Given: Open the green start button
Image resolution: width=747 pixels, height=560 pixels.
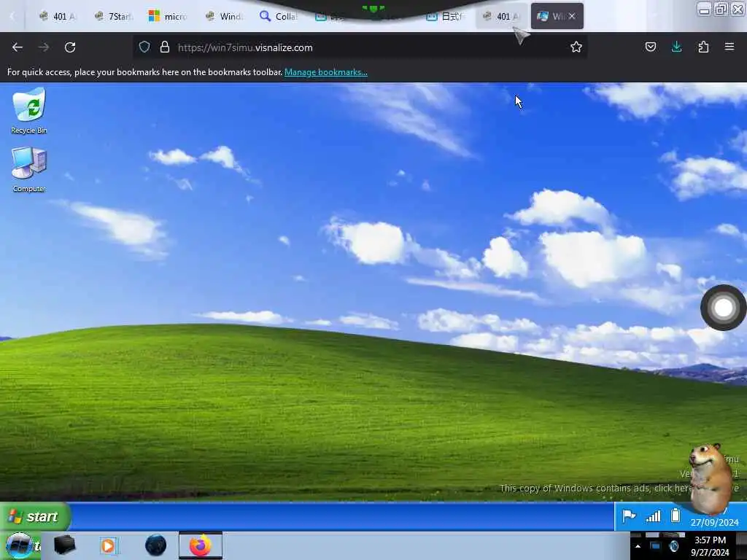Looking at the screenshot, I should (x=35, y=516).
